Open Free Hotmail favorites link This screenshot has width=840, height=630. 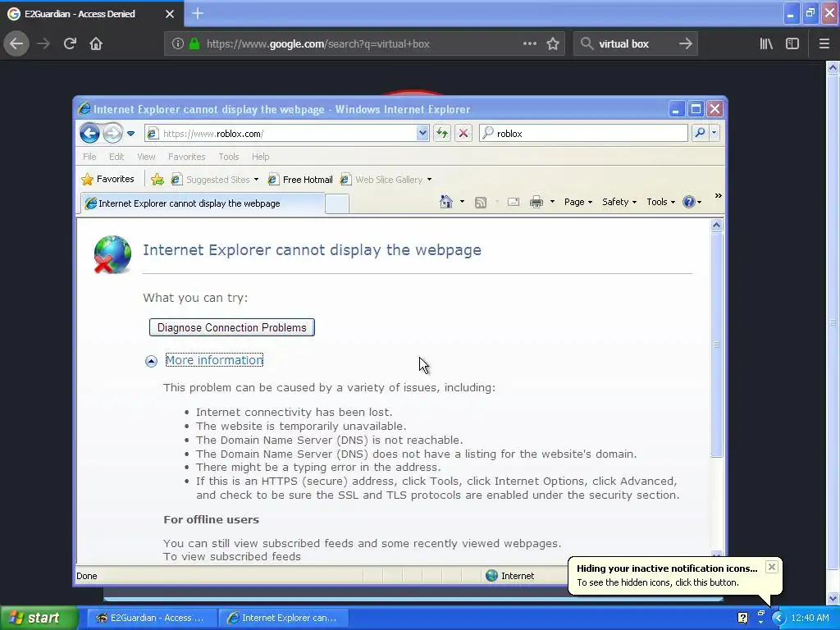point(300,180)
